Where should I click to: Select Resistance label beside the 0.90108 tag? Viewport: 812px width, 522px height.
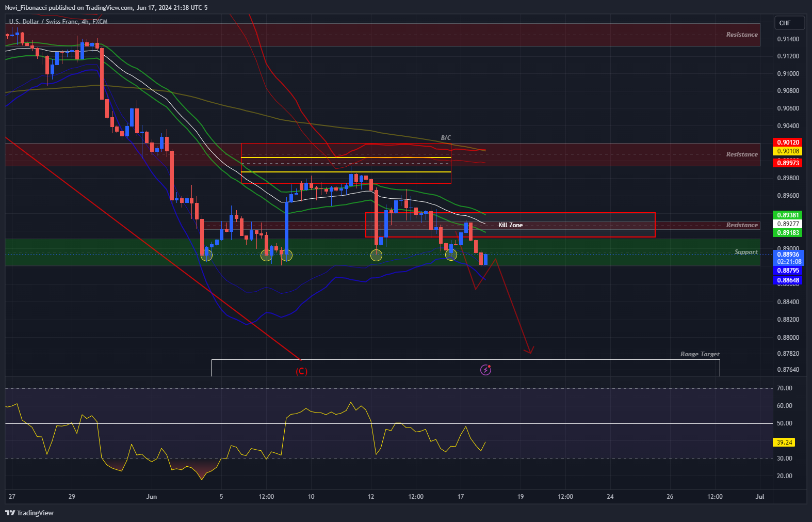pos(742,154)
